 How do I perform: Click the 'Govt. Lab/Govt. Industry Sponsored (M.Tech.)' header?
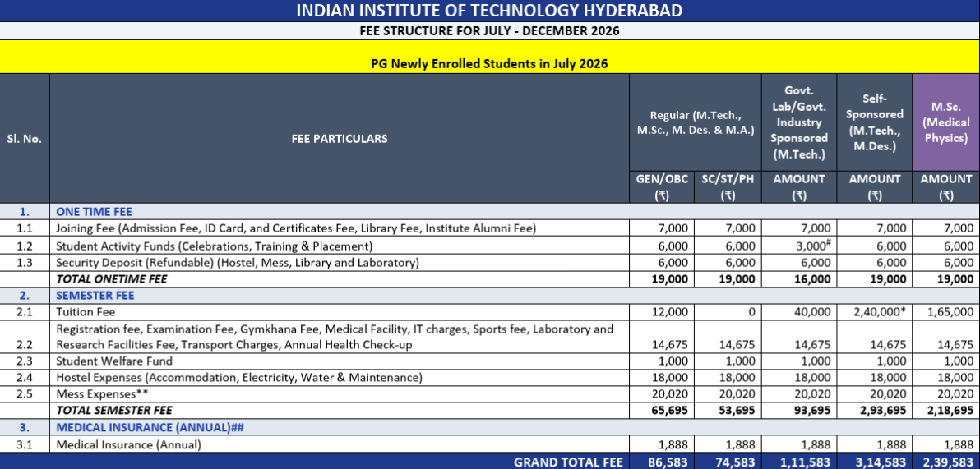[799, 122]
